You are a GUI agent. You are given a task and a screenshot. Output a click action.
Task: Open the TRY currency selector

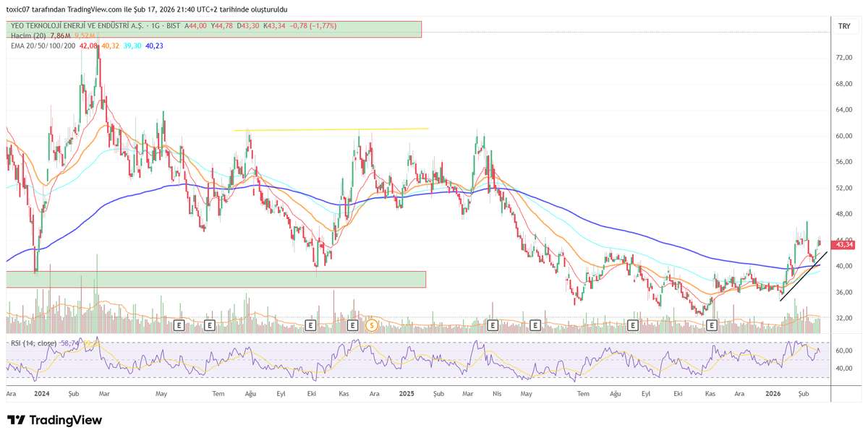pyautogui.click(x=844, y=26)
